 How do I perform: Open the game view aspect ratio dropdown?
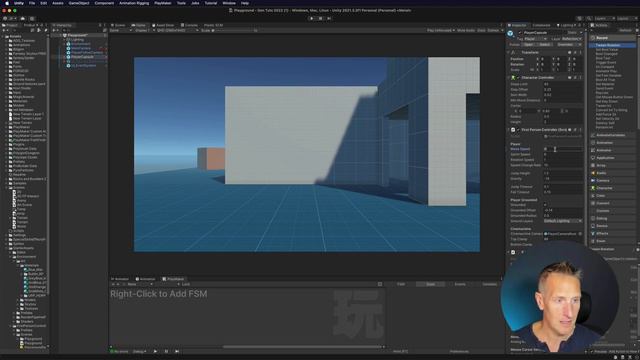[178, 30]
